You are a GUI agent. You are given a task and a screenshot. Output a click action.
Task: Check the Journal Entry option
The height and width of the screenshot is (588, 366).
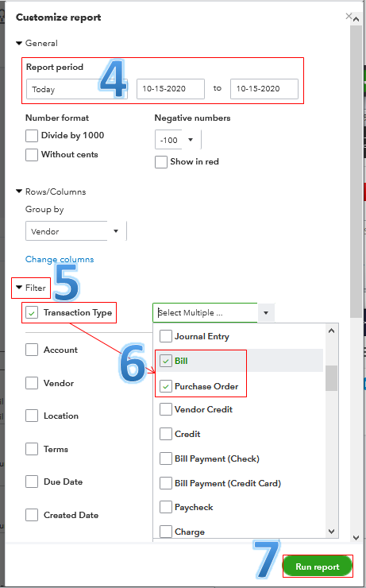coord(166,336)
